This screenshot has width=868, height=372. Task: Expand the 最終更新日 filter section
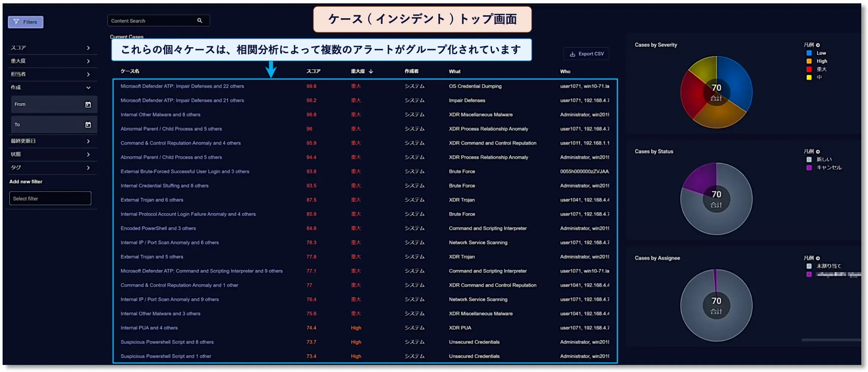click(88, 141)
